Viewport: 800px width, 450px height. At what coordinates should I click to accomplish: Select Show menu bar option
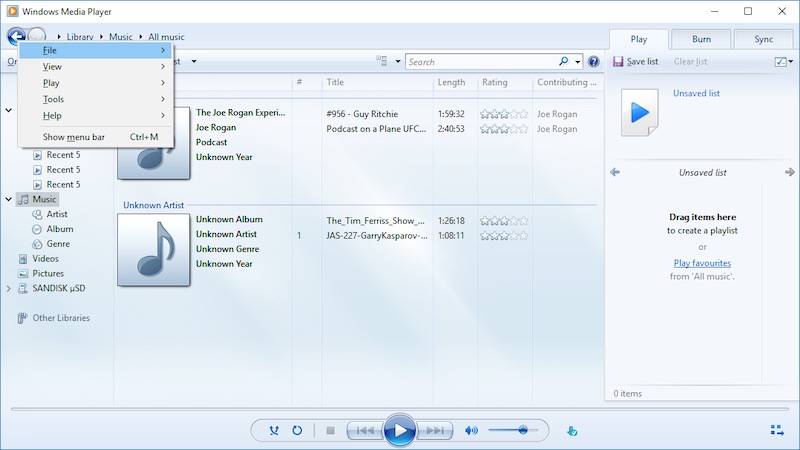tap(73, 137)
